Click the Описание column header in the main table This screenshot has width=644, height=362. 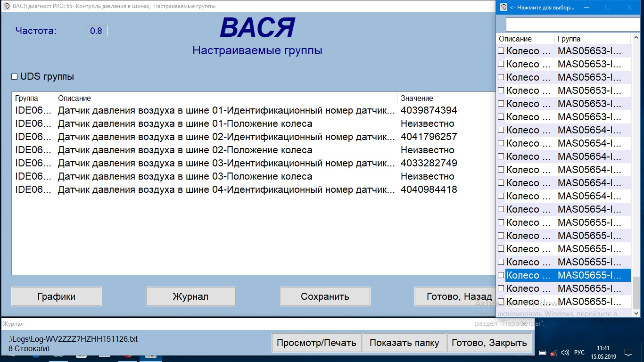pos(226,98)
